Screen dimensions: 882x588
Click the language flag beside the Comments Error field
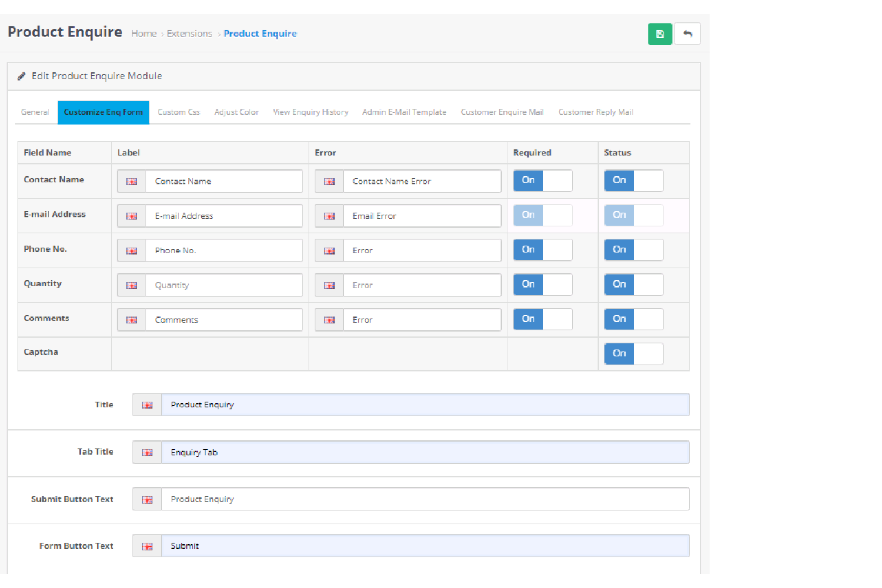coord(329,319)
